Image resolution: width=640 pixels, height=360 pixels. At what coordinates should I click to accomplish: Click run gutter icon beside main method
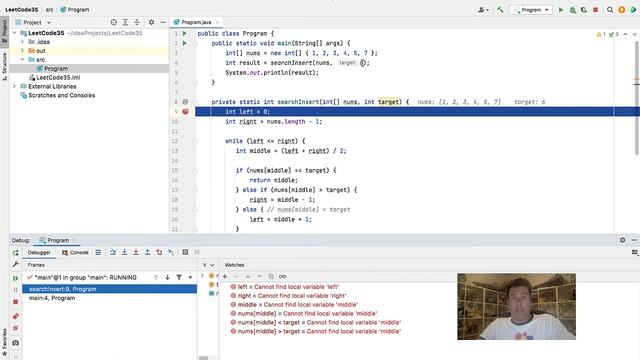(185, 43)
